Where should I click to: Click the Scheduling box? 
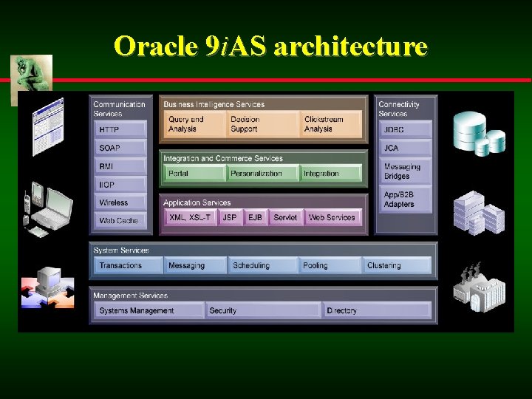(x=263, y=265)
